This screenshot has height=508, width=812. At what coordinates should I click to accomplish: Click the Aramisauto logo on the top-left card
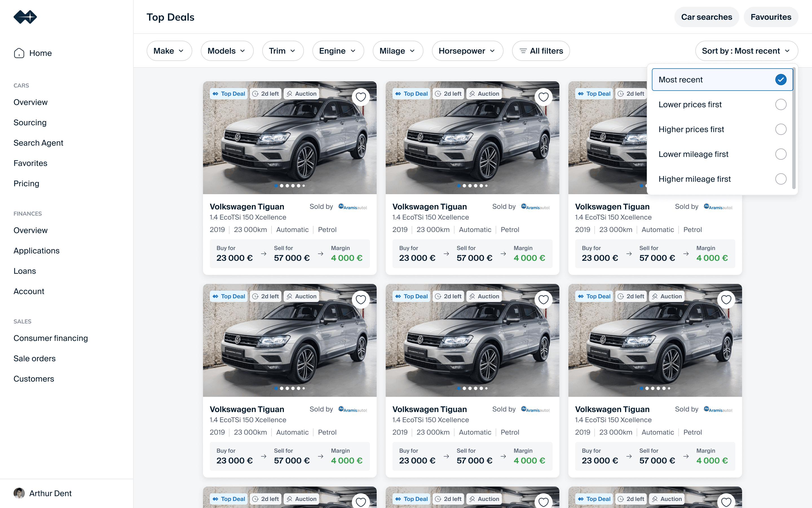[x=353, y=207]
